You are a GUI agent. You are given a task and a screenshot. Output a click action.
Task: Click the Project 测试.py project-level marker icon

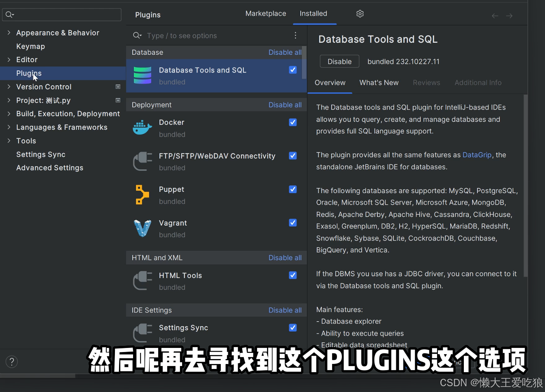[118, 100]
